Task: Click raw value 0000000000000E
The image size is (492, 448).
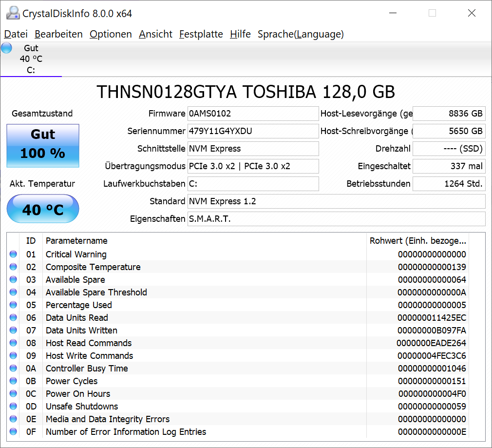Action: [x=432, y=432]
